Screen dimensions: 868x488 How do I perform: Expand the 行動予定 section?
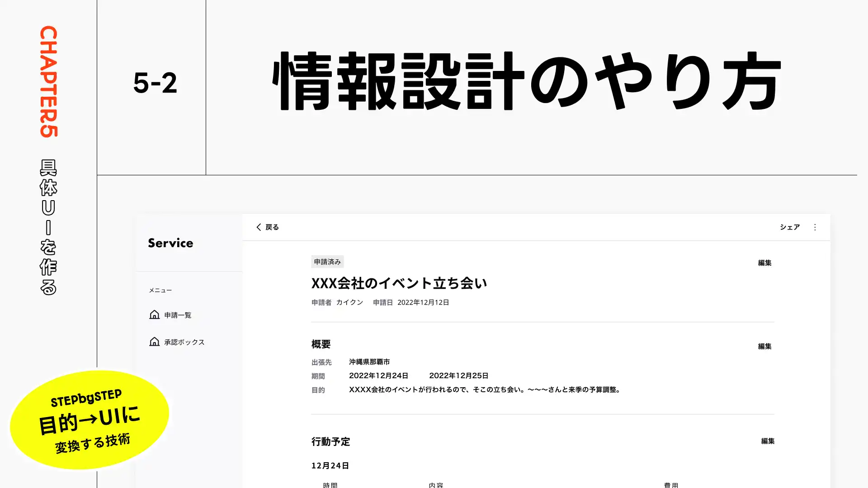pos(330,441)
